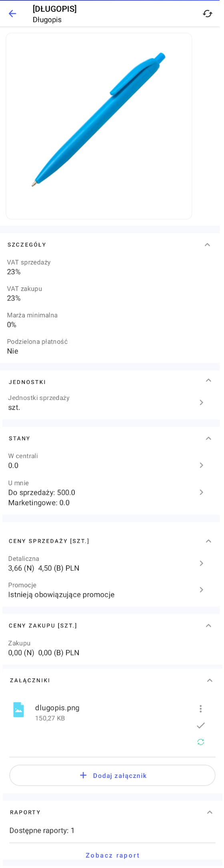Screen dimensions: 224x868
Task: Tap the green sync icon under attachment
Action: pyautogui.click(x=201, y=742)
